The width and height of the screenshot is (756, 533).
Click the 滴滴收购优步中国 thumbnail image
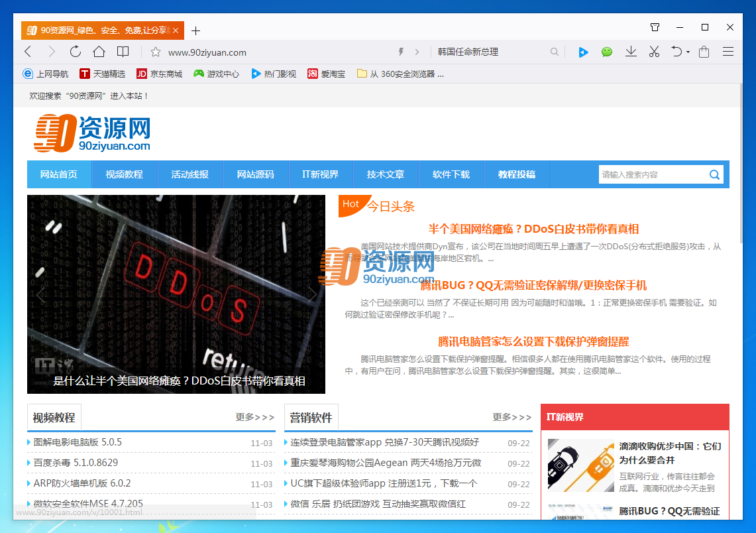[581, 465]
